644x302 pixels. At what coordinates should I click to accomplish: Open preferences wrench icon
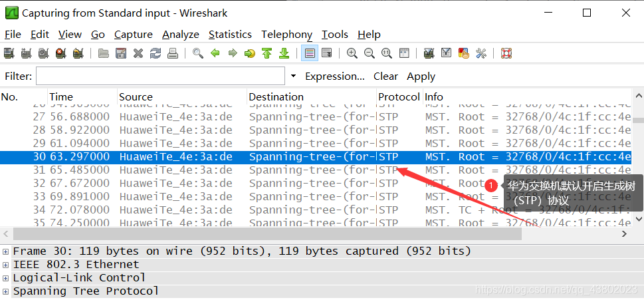pyautogui.click(x=481, y=53)
